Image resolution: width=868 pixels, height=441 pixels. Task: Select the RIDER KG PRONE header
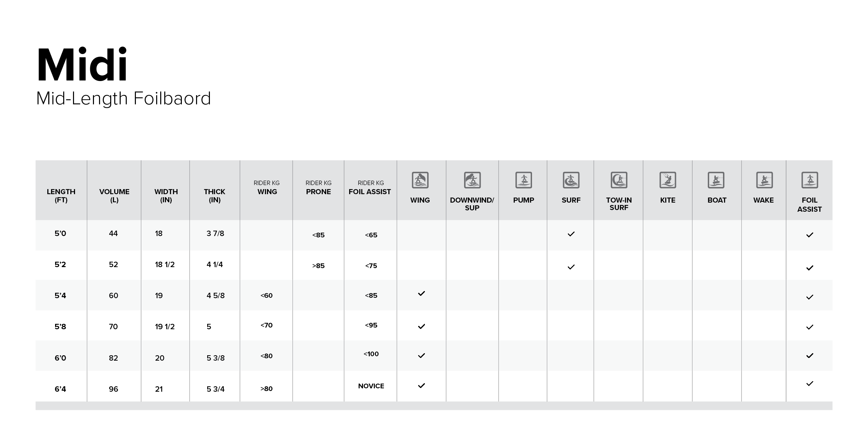pos(318,188)
